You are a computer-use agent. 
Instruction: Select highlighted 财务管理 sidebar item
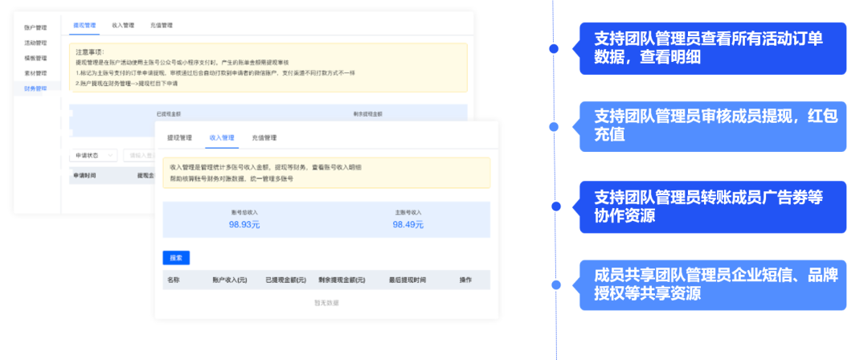tap(35, 88)
